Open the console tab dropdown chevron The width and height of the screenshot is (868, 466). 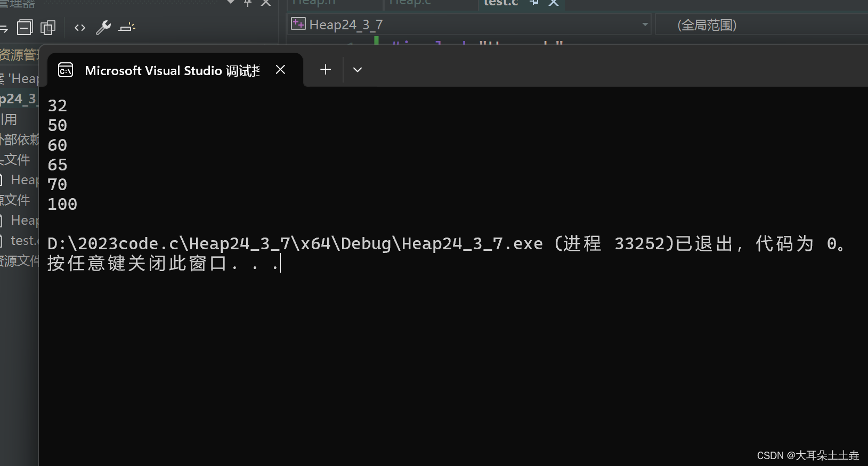pos(358,70)
